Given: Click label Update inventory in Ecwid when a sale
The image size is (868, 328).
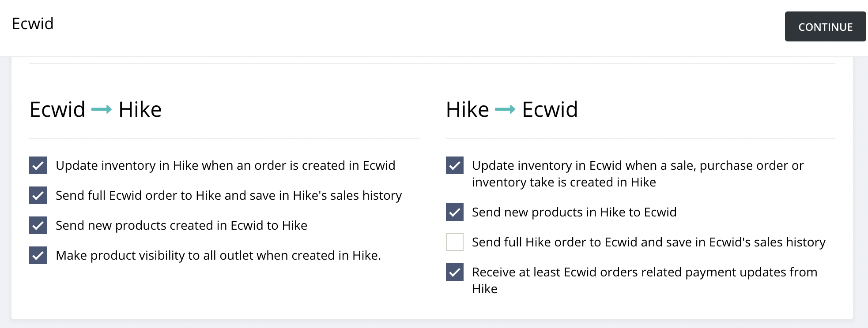Looking at the screenshot, I should coord(638,174).
